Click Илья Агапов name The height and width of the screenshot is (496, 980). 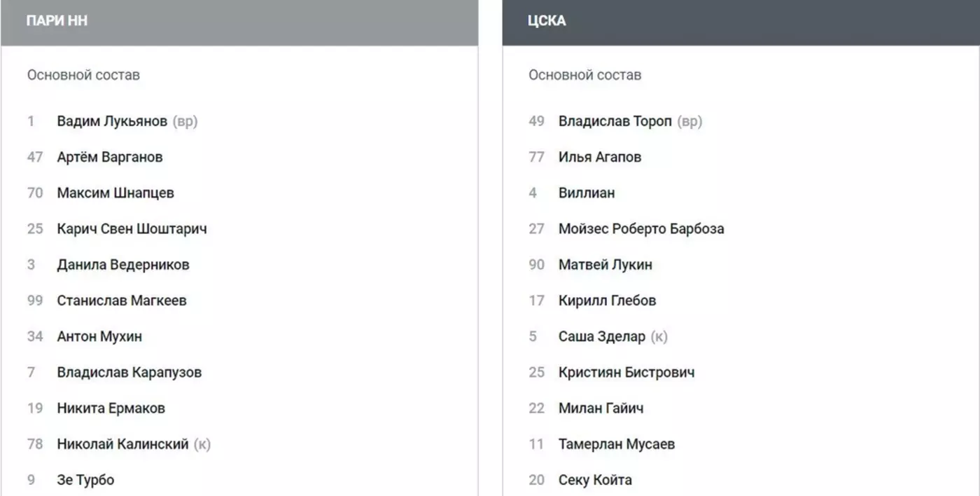[x=600, y=157]
